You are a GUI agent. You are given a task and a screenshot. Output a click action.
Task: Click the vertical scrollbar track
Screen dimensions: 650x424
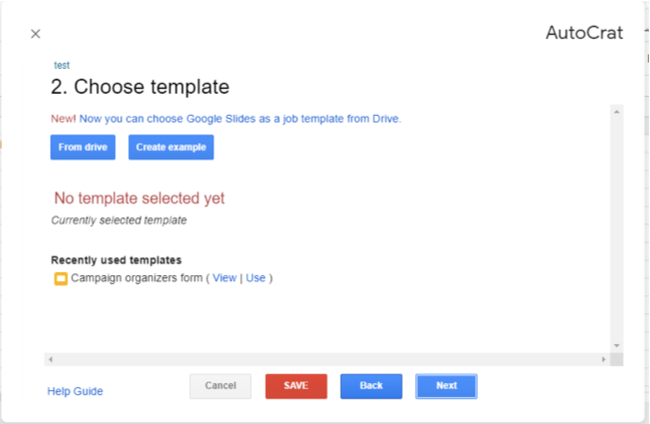(x=617, y=228)
